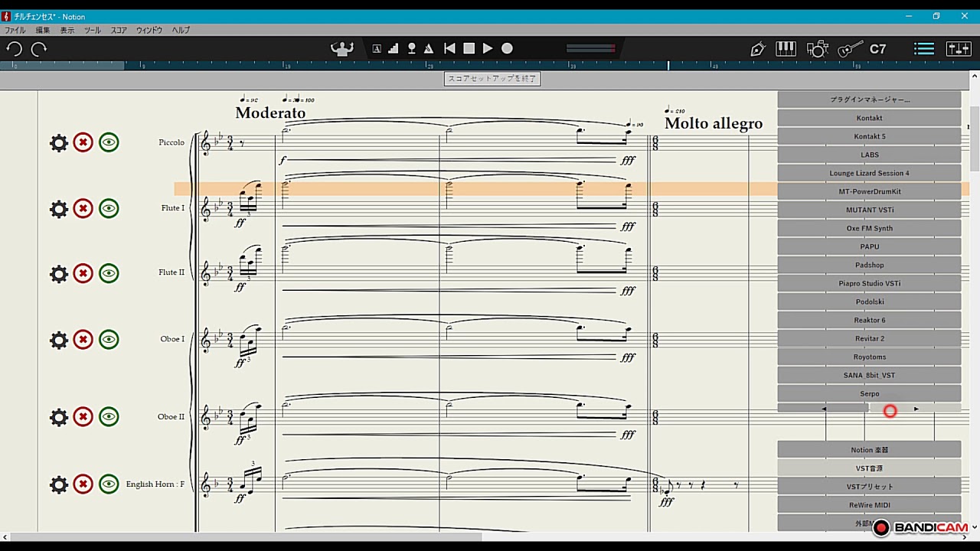Click the text 'A' tool icon
Image resolution: width=980 pixels, height=551 pixels.
point(377,49)
